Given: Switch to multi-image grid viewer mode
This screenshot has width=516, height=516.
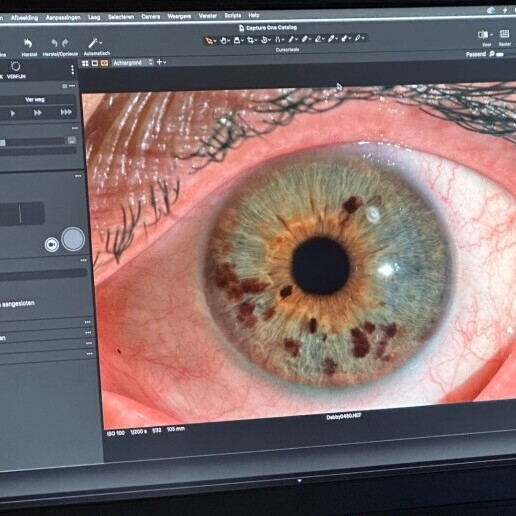Looking at the screenshot, I should pyautogui.click(x=85, y=63).
